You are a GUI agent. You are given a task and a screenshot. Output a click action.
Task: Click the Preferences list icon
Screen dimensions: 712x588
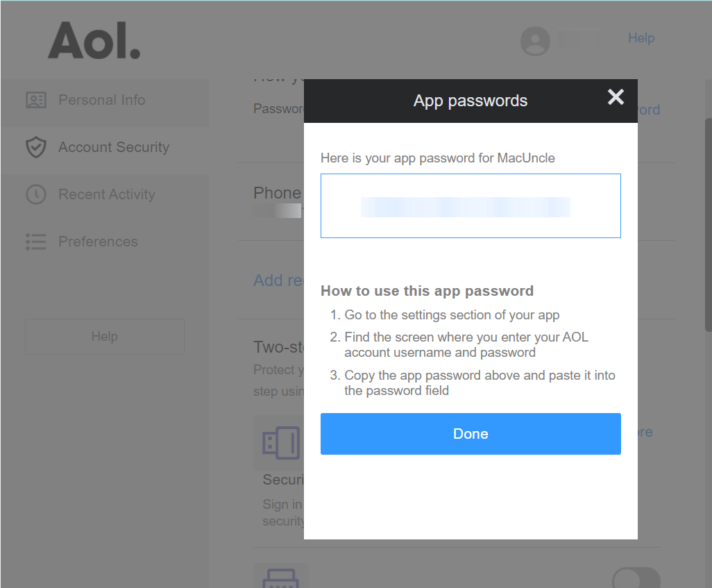point(35,242)
